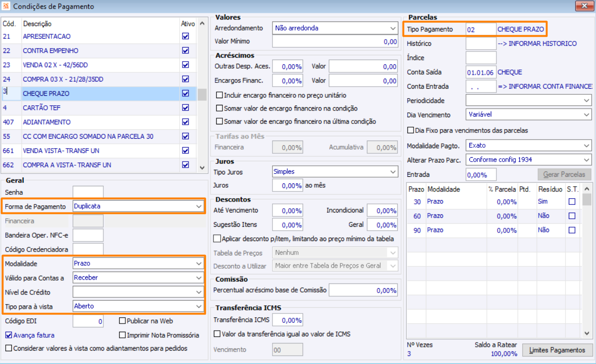This screenshot has width=596, height=364.
Task: Enable Publicar na Web option
Action: click(123, 321)
